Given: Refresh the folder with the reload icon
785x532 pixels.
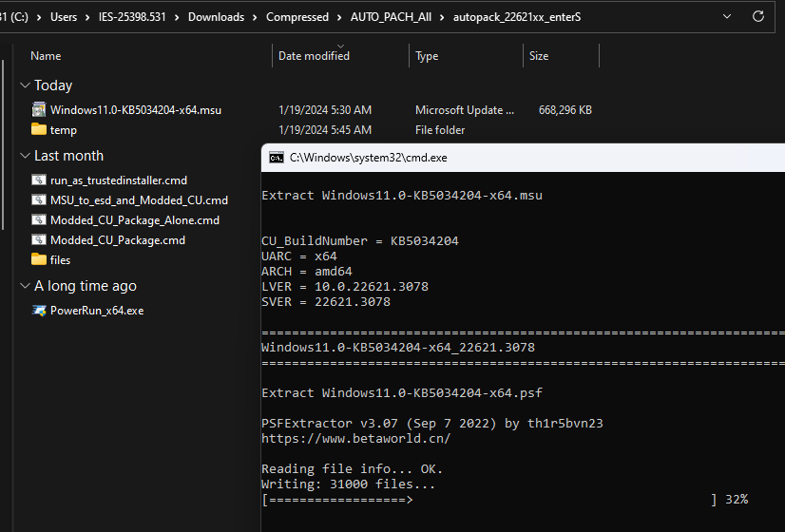Looking at the screenshot, I should (x=758, y=16).
